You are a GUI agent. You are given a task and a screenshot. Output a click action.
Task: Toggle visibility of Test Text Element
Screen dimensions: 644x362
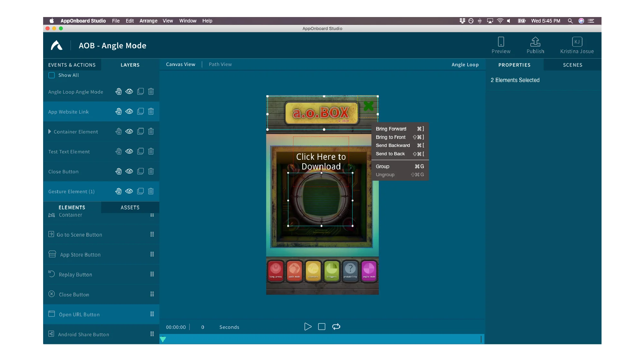(129, 151)
